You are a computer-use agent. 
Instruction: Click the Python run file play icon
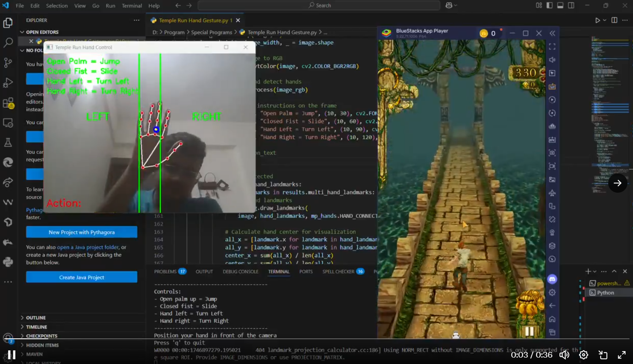pos(598,20)
